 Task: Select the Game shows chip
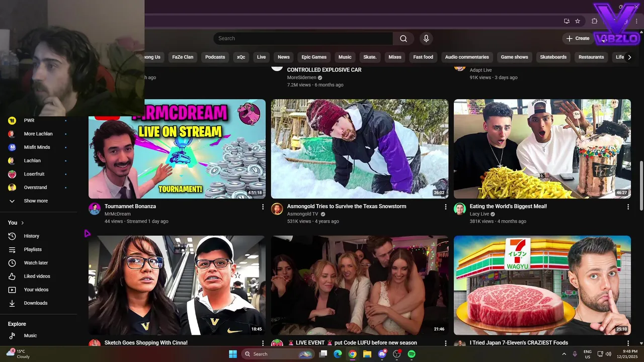(514, 57)
